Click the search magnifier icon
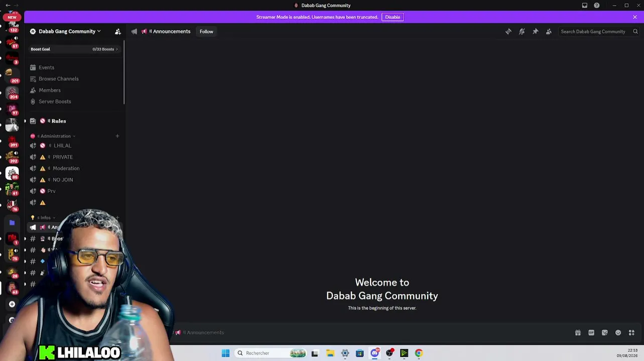Viewport: 644px width, 361px height. coord(635,32)
